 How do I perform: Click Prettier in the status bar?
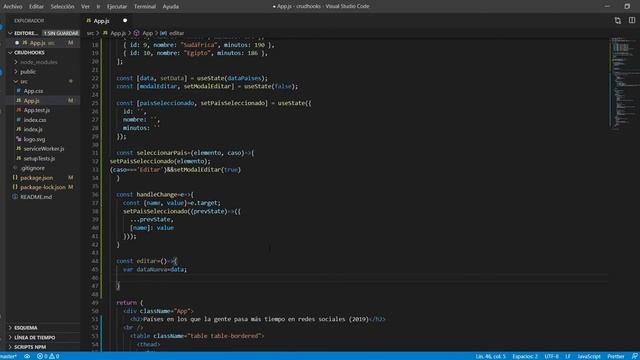(x=616, y=356)
